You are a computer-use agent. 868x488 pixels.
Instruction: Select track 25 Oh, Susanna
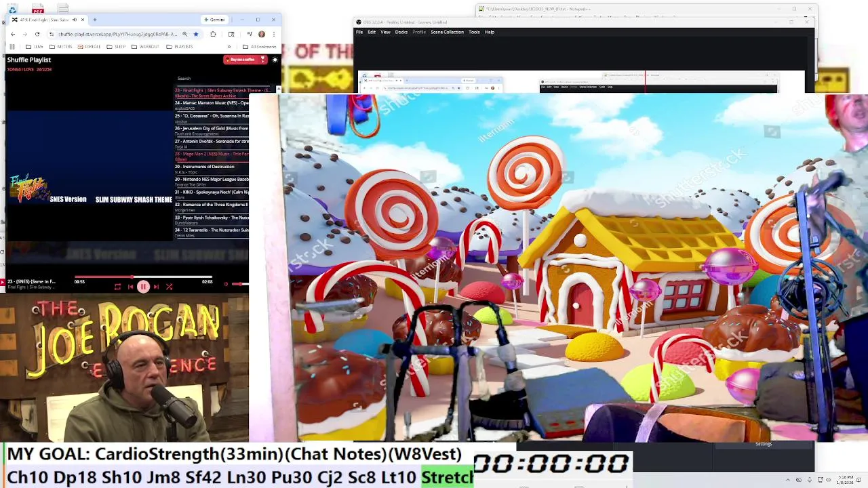coord(212,118)
